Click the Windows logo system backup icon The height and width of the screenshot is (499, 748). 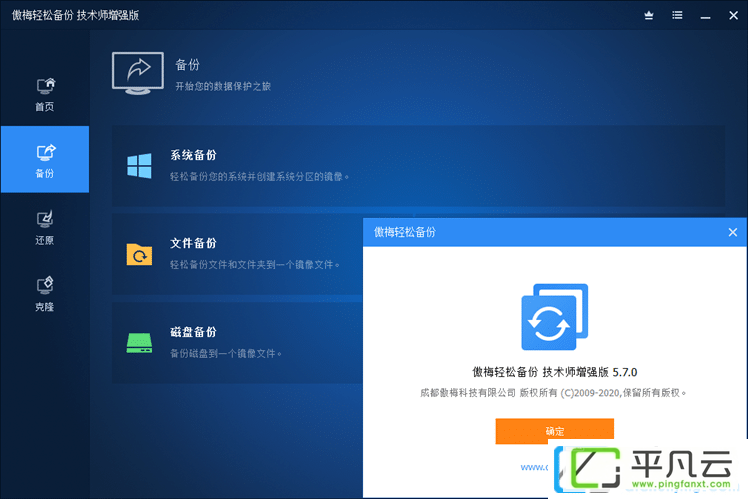click(139, 166)
